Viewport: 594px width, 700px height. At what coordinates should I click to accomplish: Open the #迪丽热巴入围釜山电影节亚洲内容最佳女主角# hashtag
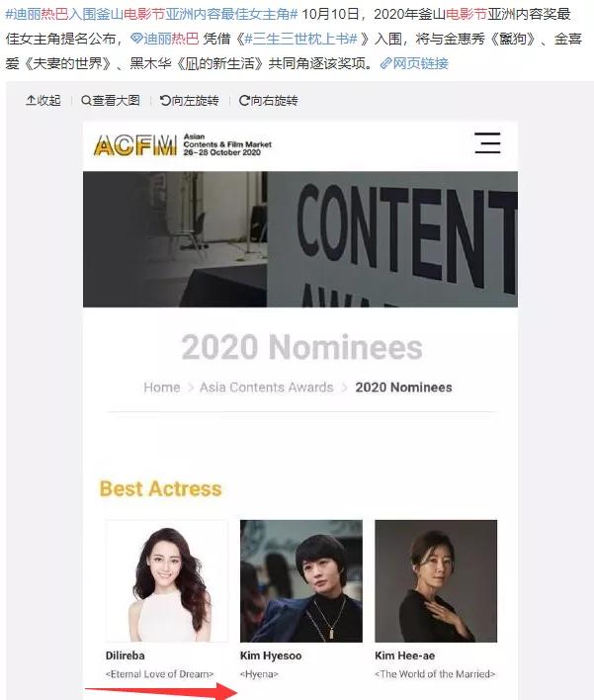pos(151,14)
